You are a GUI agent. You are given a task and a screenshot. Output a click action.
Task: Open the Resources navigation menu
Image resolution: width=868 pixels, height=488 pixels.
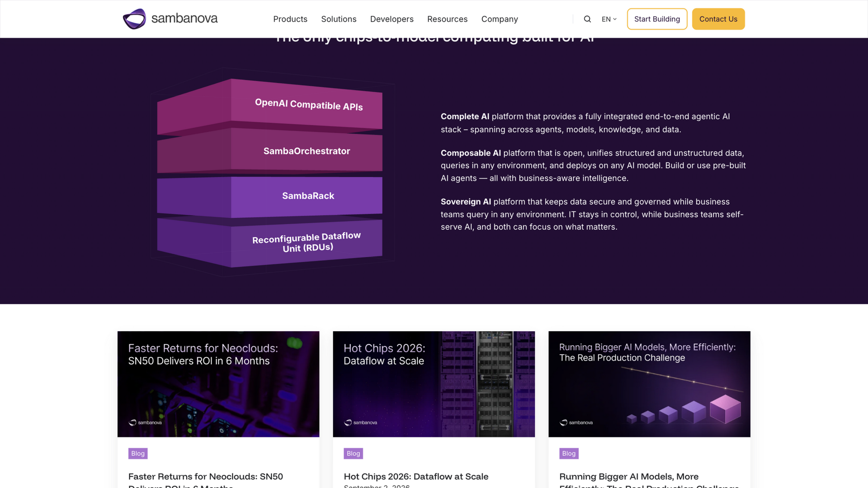point(447,19)
